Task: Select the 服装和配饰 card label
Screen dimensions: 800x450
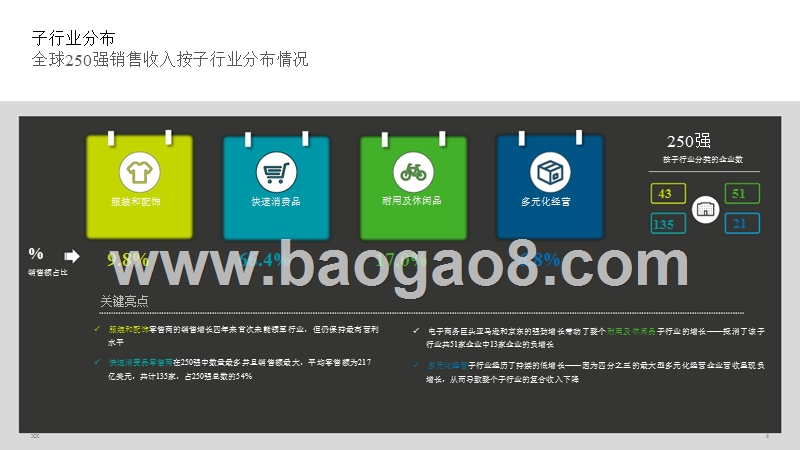Action: click(x=136, y=202)
